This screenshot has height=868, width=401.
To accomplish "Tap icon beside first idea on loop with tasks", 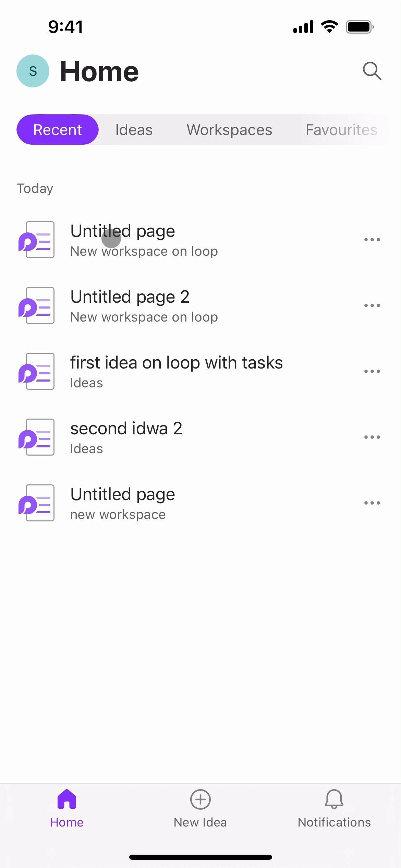I will click(36, 371).
